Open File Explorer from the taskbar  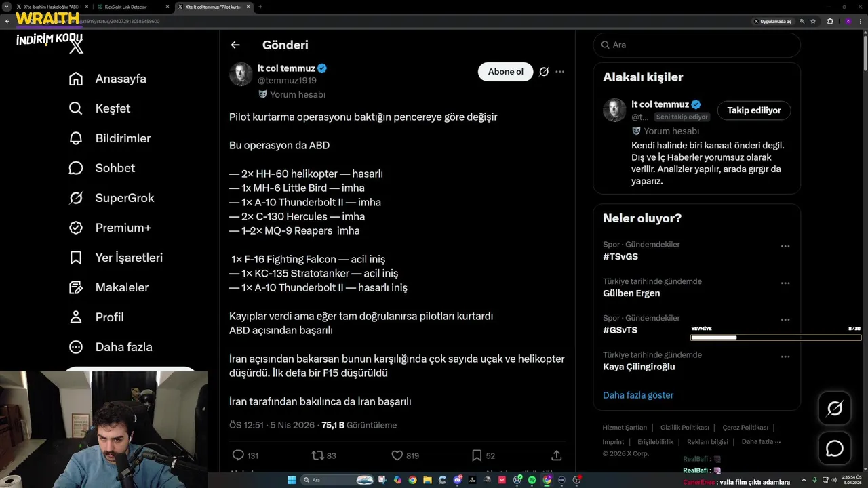428,480
